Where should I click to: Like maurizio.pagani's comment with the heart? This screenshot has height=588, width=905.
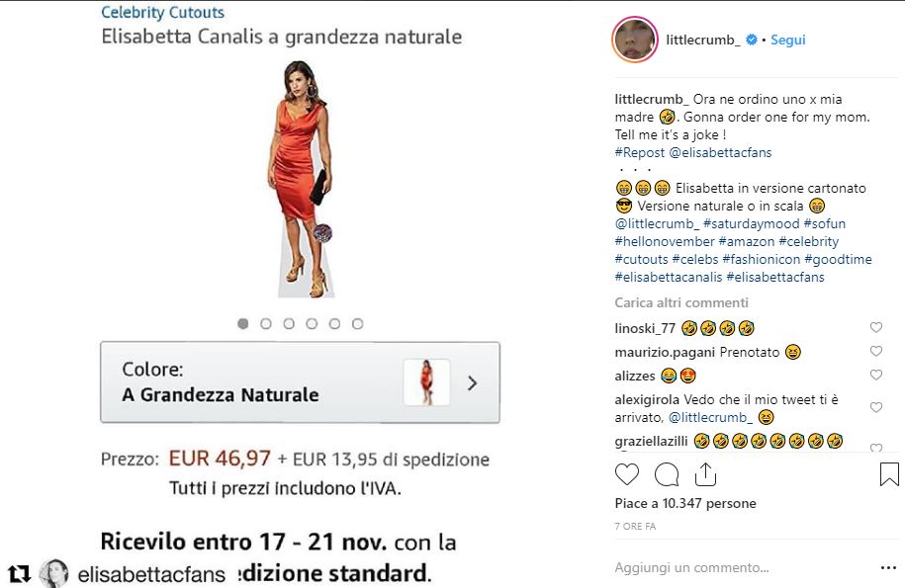click(x=876, y=351)
